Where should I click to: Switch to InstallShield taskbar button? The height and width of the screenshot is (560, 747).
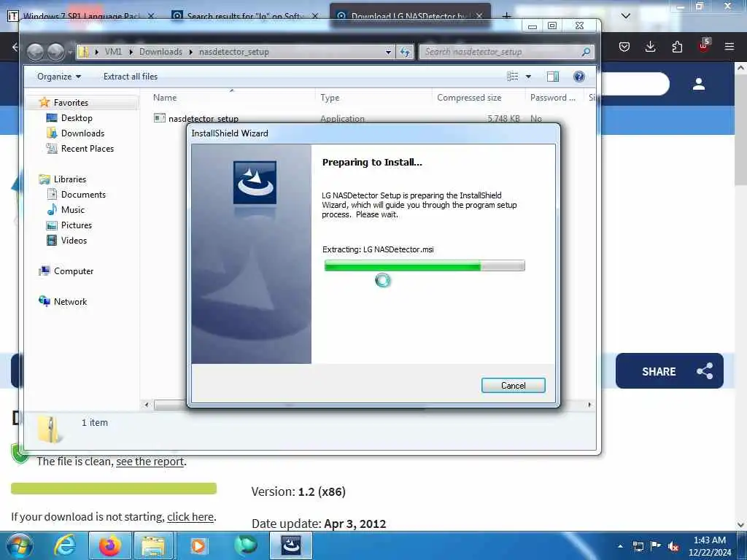[x=290, y=545]
